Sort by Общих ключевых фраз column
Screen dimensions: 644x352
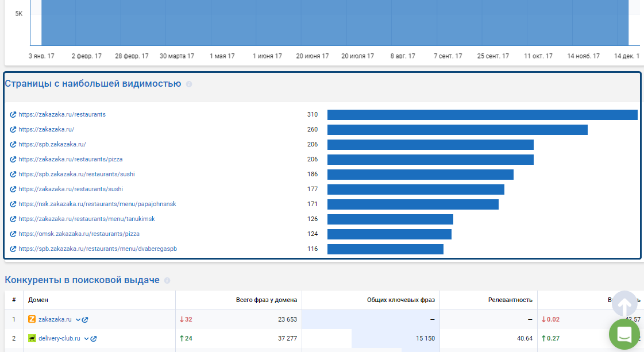coord(401,300)
